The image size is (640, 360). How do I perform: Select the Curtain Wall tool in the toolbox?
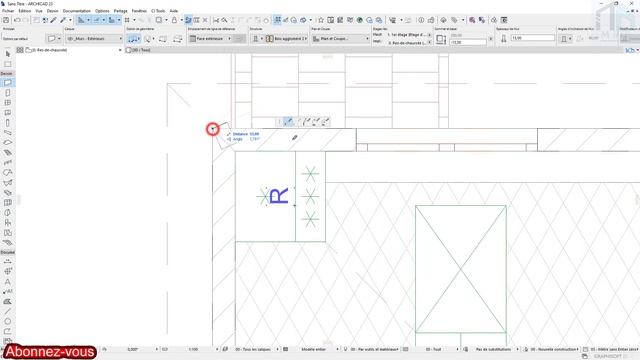pyautogui.click(x=8, y=202)
